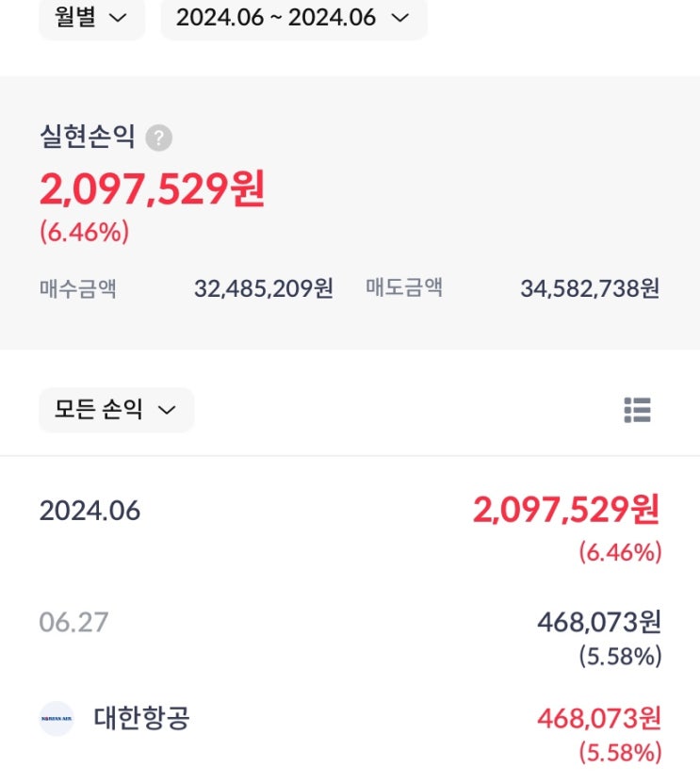Select the 2024.06 monthly summary row

350,528
